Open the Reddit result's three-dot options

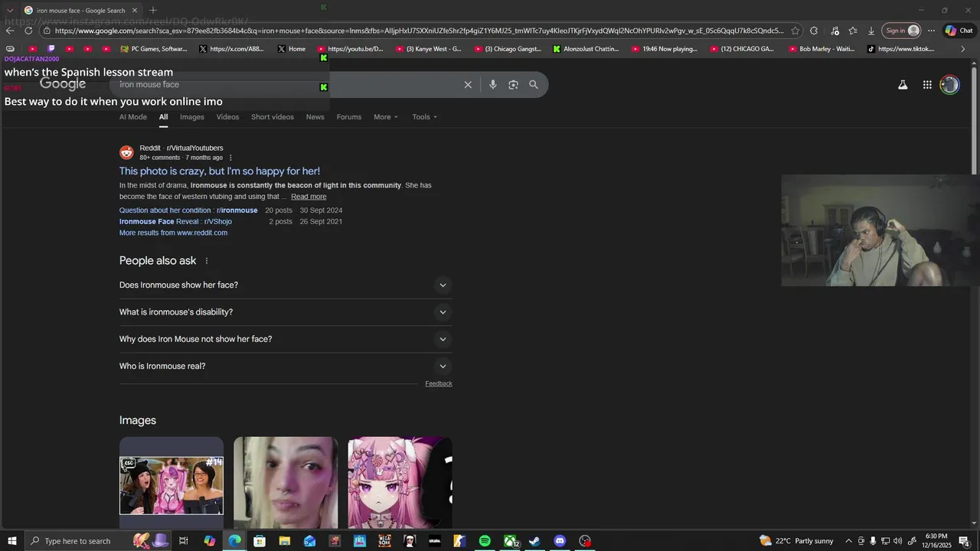230,158
